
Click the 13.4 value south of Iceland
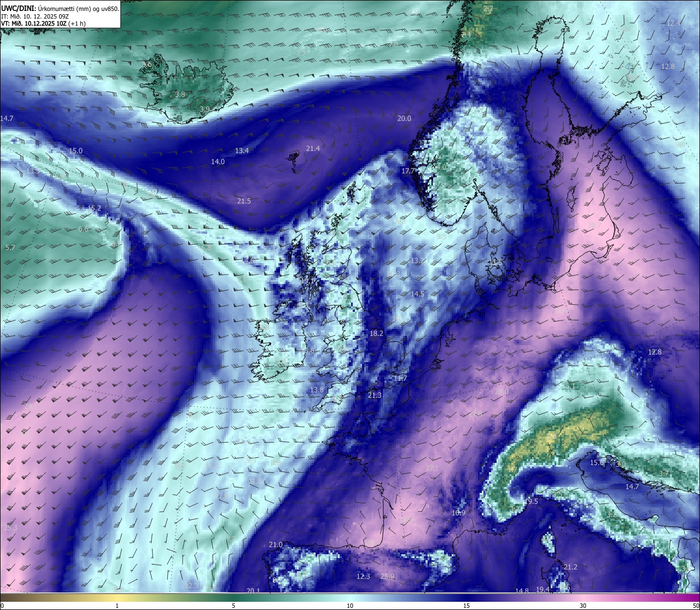[x=242, y=150]
